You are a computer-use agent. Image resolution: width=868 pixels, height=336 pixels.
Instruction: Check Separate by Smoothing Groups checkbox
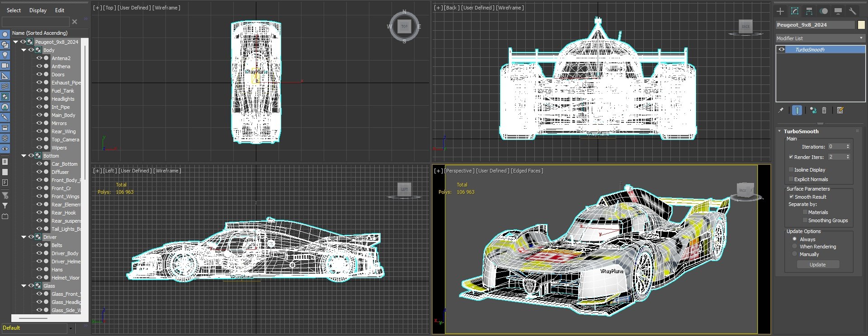(805, 220)
